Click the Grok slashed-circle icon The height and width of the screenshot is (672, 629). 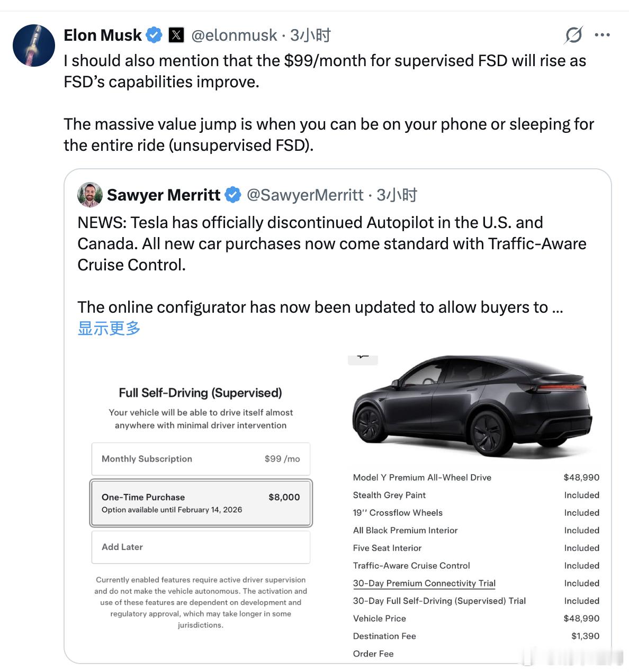pos(573,35)
